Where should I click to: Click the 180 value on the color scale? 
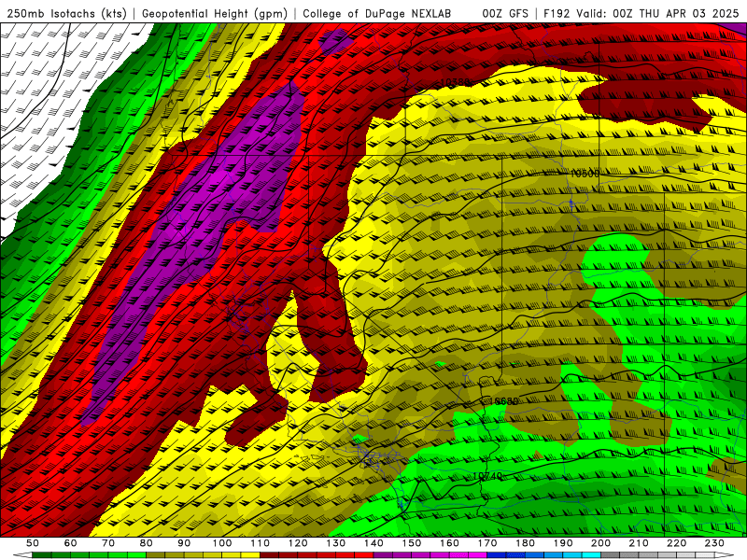(x=525, y=543)
